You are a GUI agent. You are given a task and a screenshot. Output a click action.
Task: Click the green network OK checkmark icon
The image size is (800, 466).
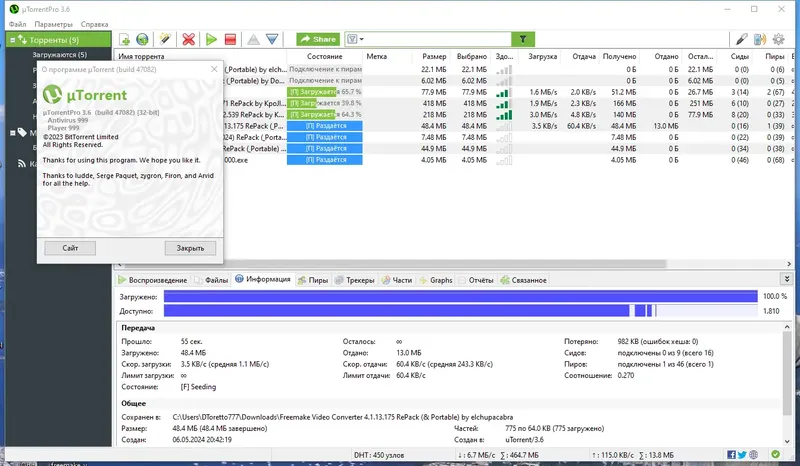pyautogui.click(x=776, y=454)
